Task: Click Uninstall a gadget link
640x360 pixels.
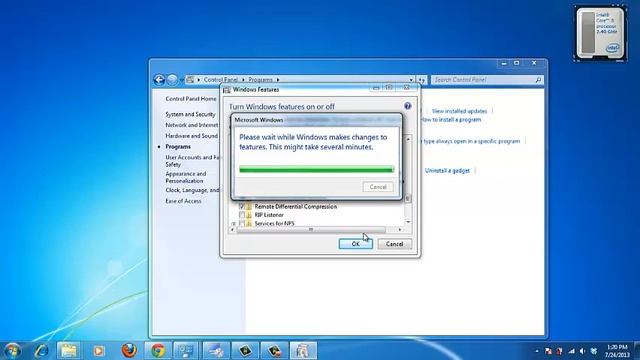Action: pyautogui.click(x=447, y=171)
